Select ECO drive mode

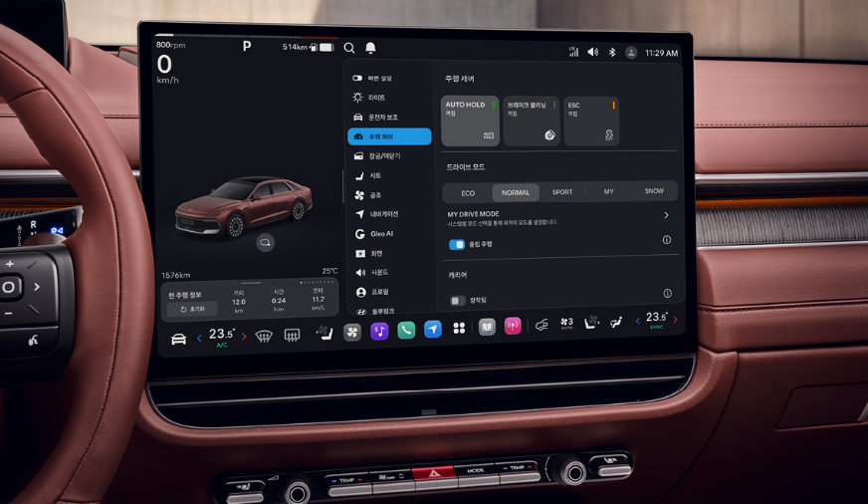(x=468, y=193)
